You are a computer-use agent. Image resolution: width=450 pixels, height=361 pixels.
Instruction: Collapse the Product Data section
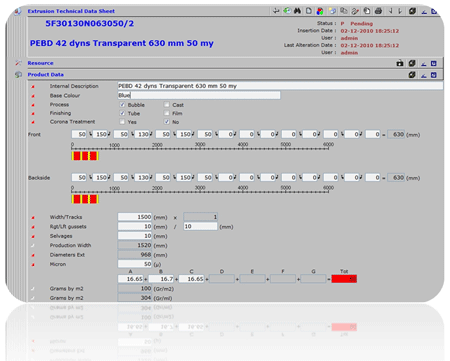pyautogui.click(x=424, y=75)
